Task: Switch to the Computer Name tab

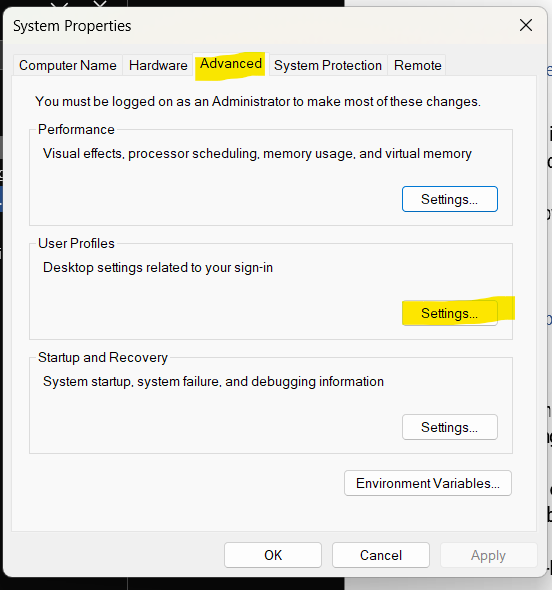Action: pyautogui.click(x=68, y=65)
